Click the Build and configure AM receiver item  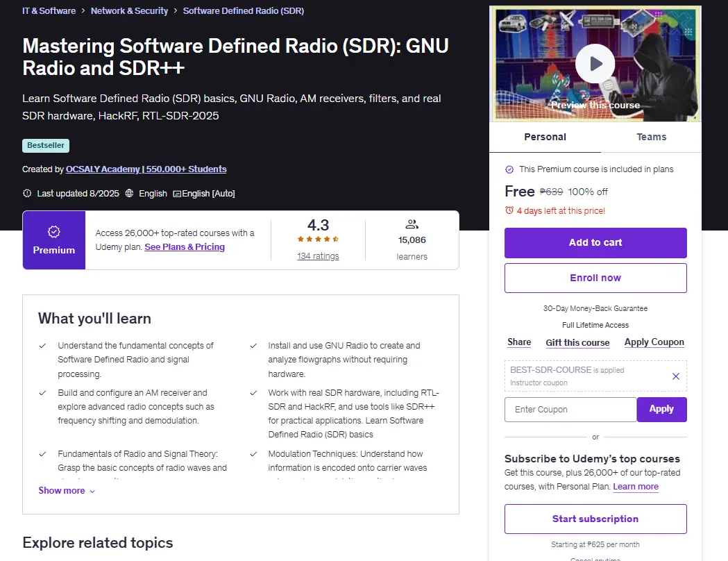tap(136, 406)
